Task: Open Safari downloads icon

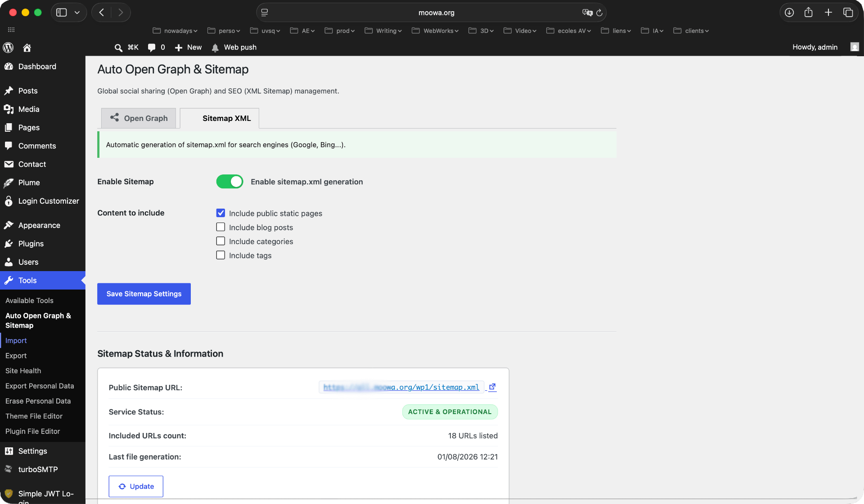Action: click(789, 13)
